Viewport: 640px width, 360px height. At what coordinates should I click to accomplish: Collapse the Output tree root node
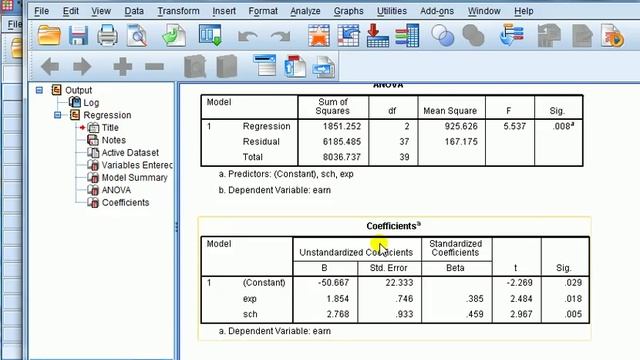[x=39, y=90]
